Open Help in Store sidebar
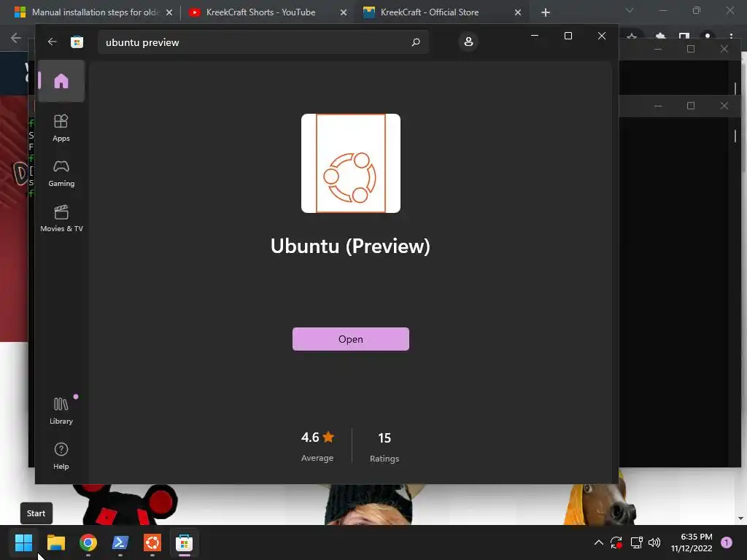This screenshot has height=560, width=747. [61, 456]
